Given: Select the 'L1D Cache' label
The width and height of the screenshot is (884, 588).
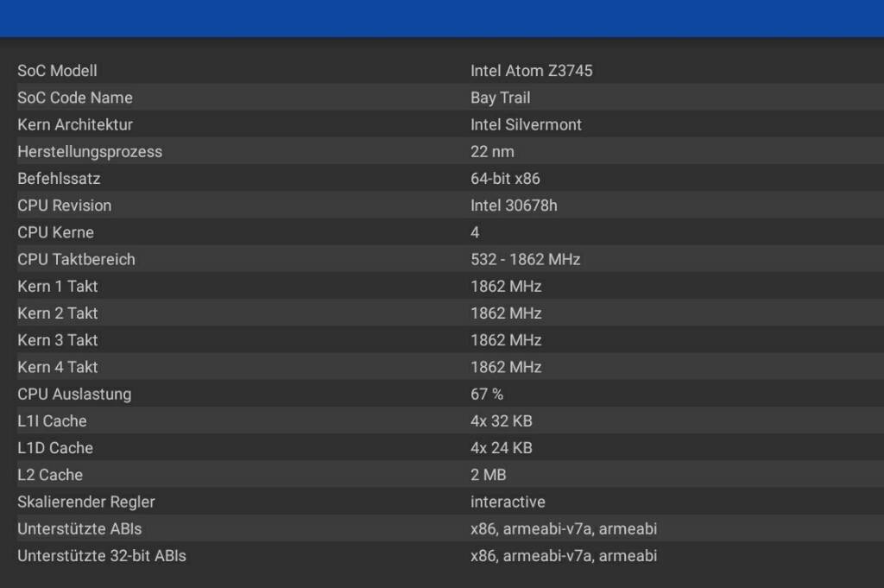Looking at the screenshot, I should [54, 448].
